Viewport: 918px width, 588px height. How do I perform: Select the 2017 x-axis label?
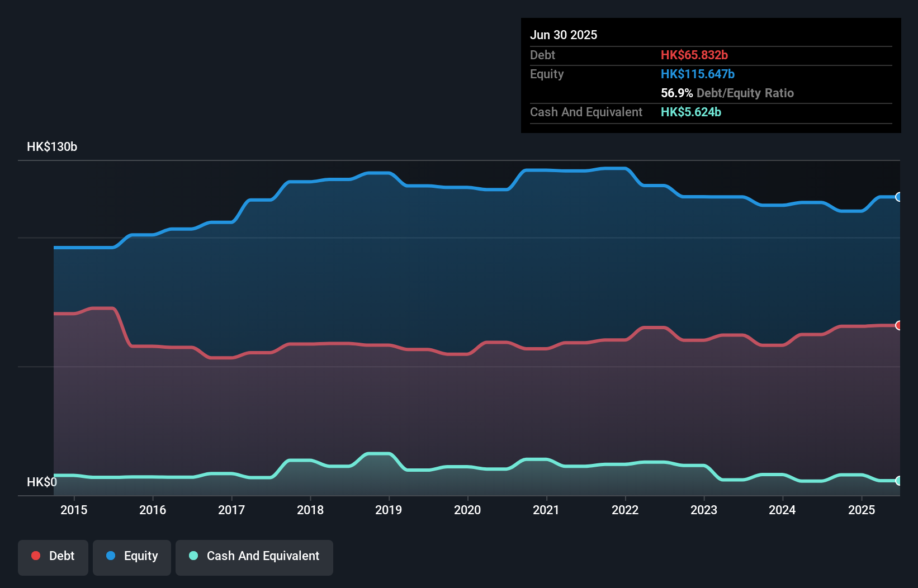pyautogui.click(x=231, y=510)
